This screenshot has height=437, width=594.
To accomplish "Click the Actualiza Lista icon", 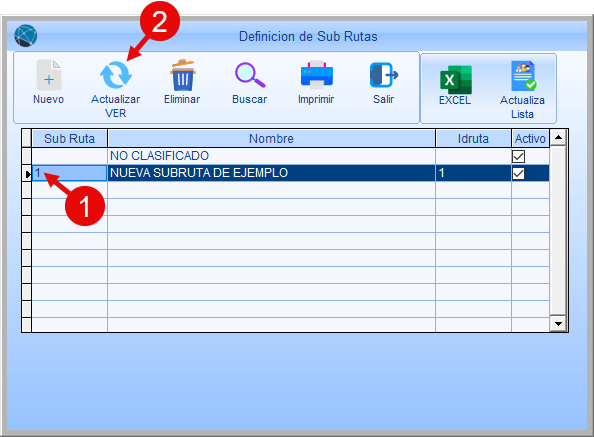I will (x=523, y=76).
